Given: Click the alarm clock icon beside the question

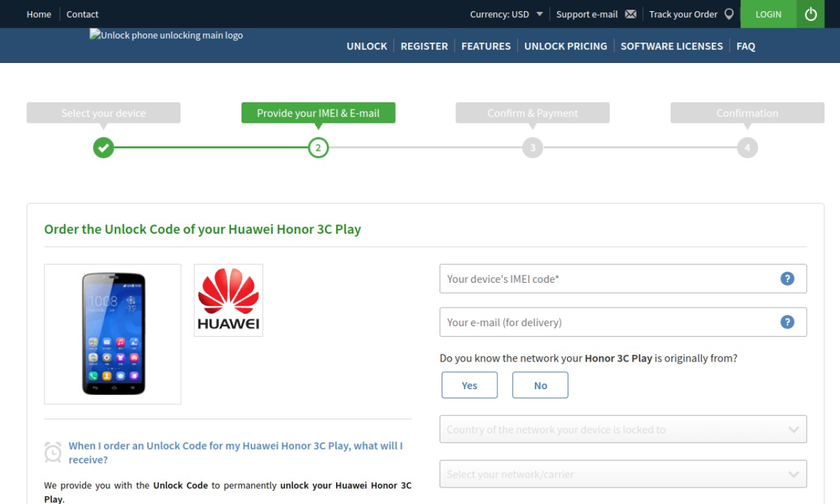Looking at the screenshot, I should (x=53, y=452).
